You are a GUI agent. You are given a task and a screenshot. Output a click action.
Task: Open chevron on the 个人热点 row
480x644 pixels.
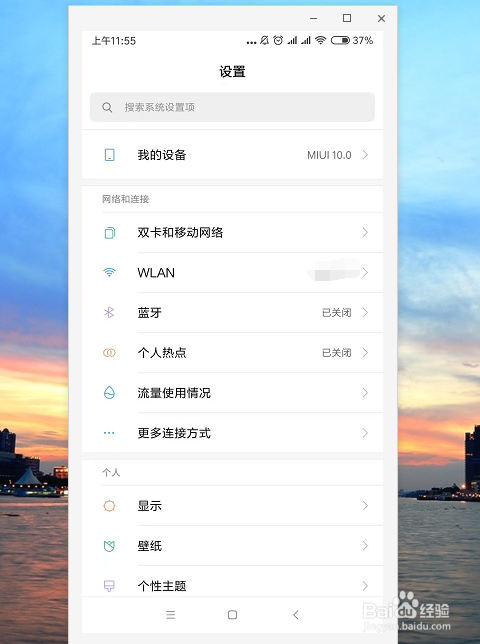click(x=365, y=352)
